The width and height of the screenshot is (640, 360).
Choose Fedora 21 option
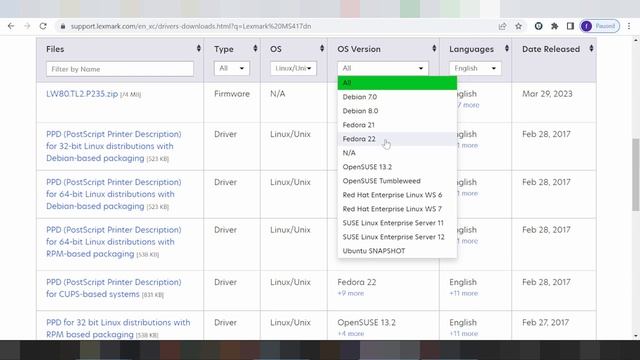[x=397, y=125]
